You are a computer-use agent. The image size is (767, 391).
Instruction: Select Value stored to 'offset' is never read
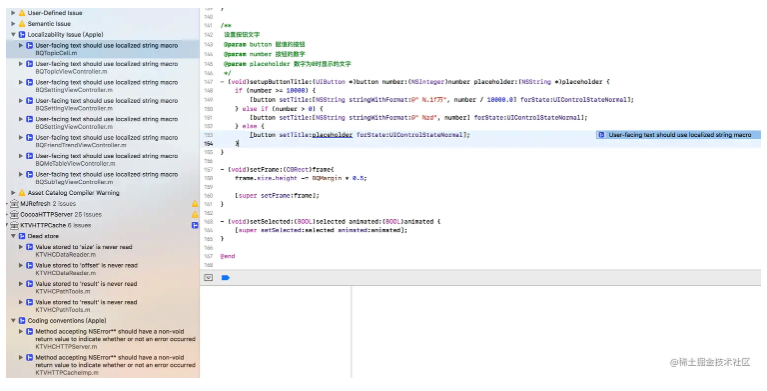point(103,269)
